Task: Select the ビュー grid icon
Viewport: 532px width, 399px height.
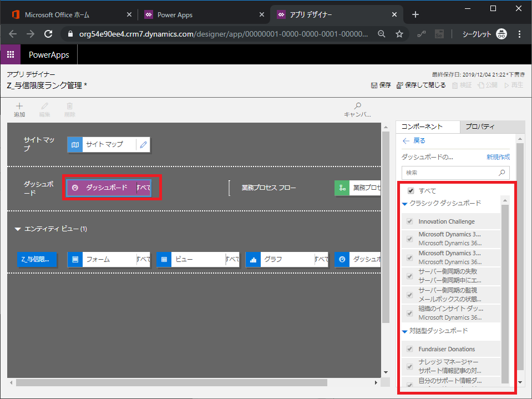Action: [x=164, y=260]
